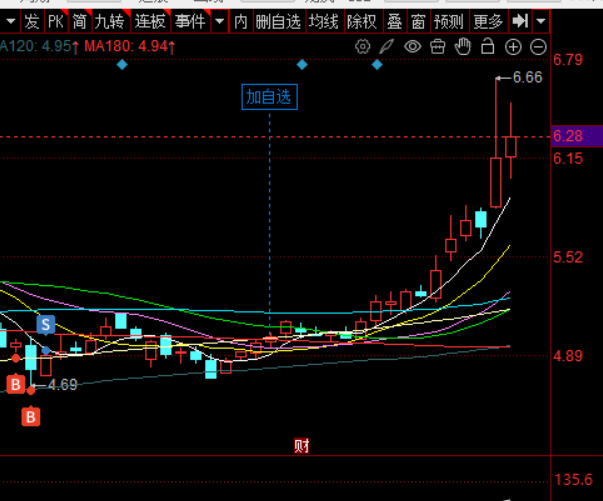Toggle 均线 moving averages
Image resolution: width=603 pixels, height=501 pixels.
coord(324,21)
